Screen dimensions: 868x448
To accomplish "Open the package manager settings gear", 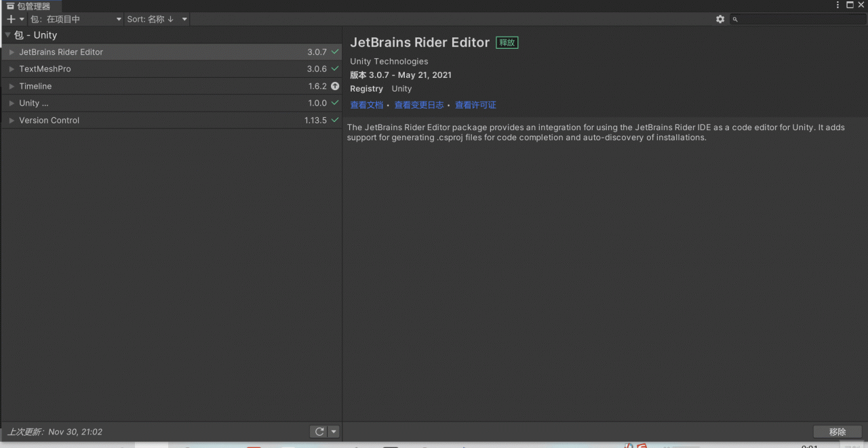I will pos(720,19).
